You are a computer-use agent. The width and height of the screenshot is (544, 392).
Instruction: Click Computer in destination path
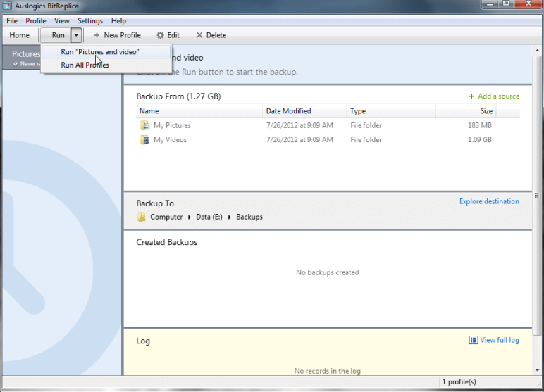point(166,217)
